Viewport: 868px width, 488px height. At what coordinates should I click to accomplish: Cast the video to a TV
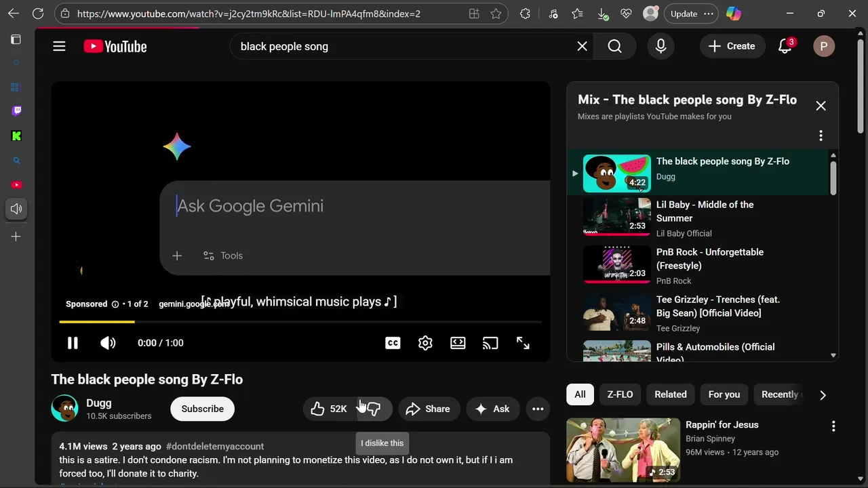(490, 343)
